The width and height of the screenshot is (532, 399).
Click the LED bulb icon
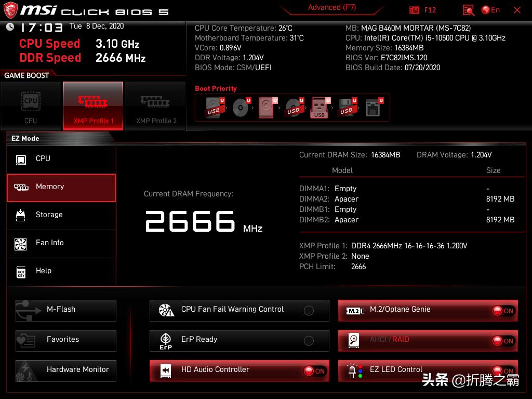point(354,371)
